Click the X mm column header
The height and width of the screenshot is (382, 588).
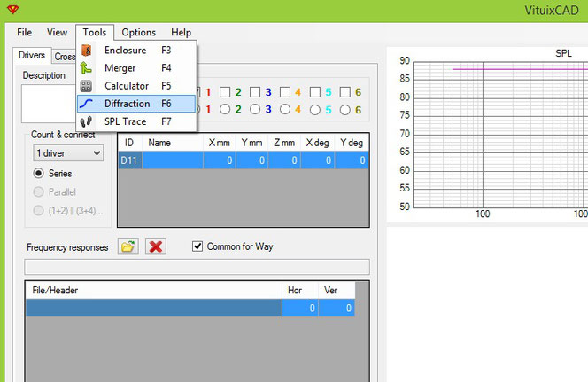(220, 143)
